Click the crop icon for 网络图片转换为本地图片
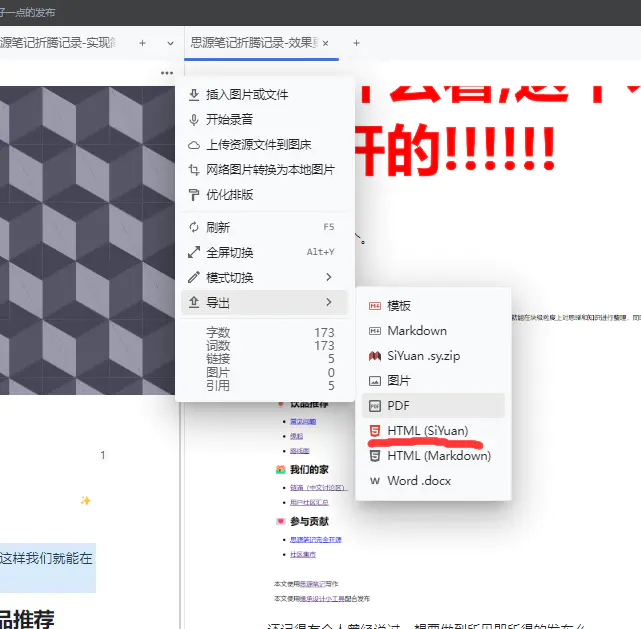This screenshot has width=641, height=629. [194, 170]
